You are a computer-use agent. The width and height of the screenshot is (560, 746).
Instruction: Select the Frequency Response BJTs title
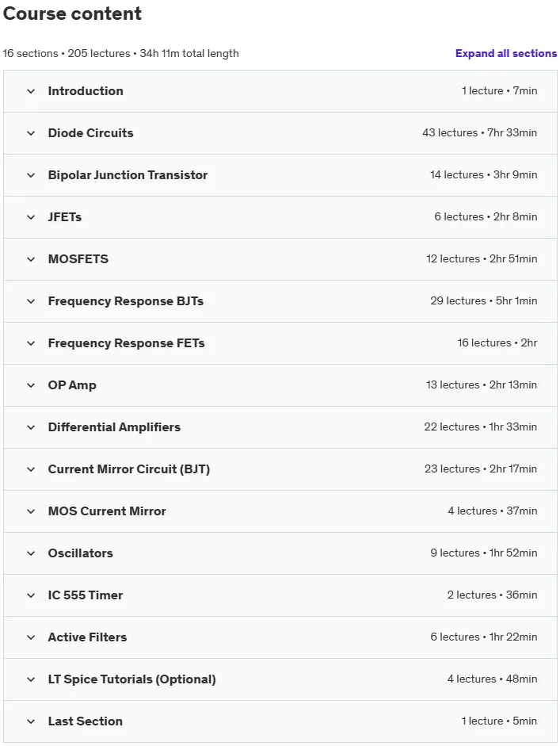coord(125,301)
